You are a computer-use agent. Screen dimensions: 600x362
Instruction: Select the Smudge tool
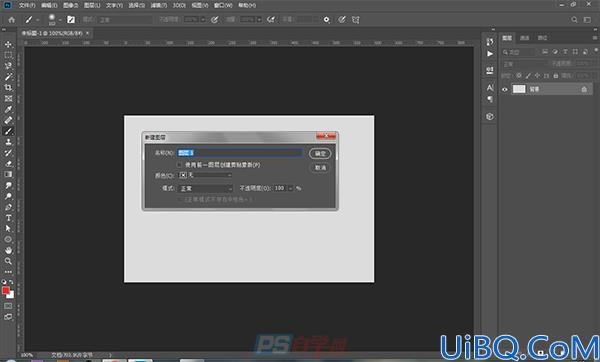point(8,185)
